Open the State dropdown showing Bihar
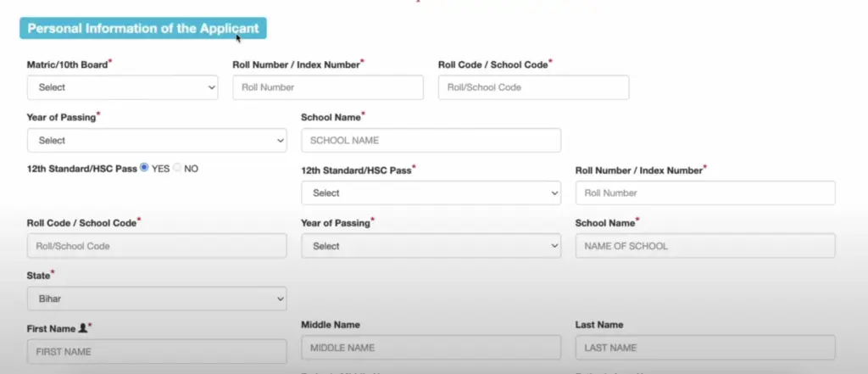Screen dimensions: 868x374 (x=157, y=299)
